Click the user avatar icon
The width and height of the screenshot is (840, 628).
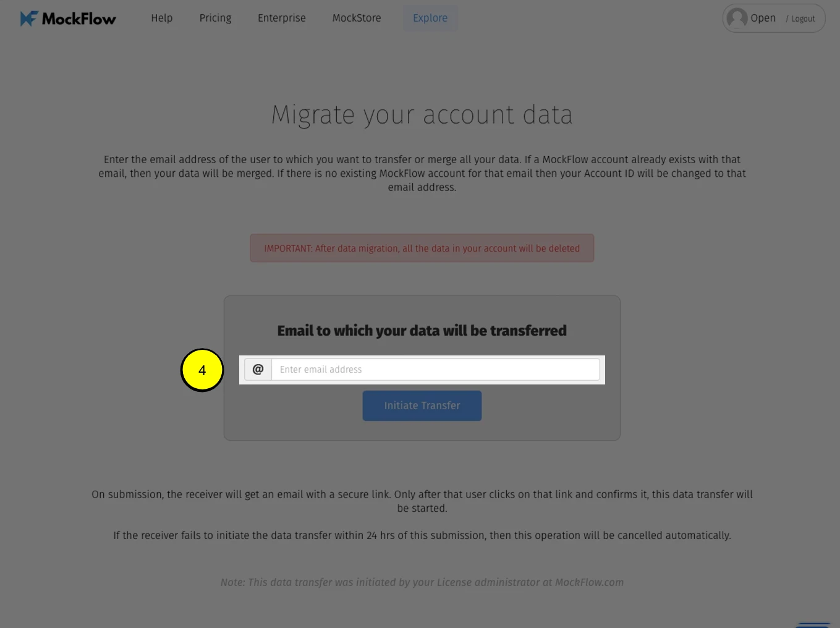pos(736,18)
